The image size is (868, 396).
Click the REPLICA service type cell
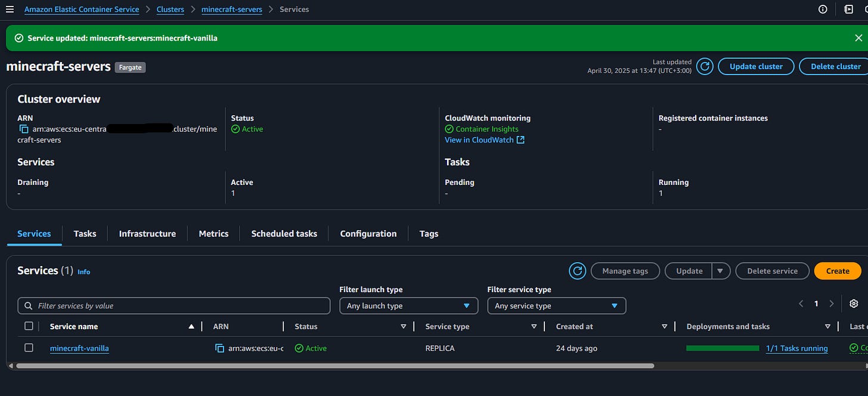[x=440, y=348]
